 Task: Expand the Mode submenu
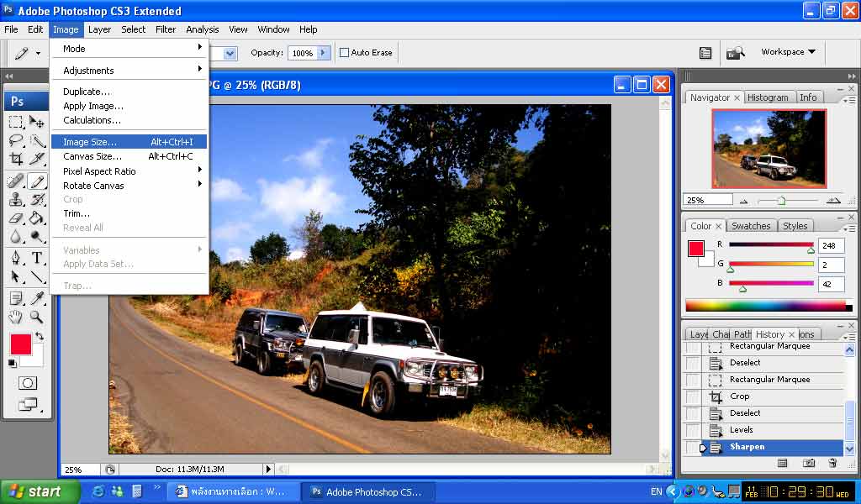point(129,48)
